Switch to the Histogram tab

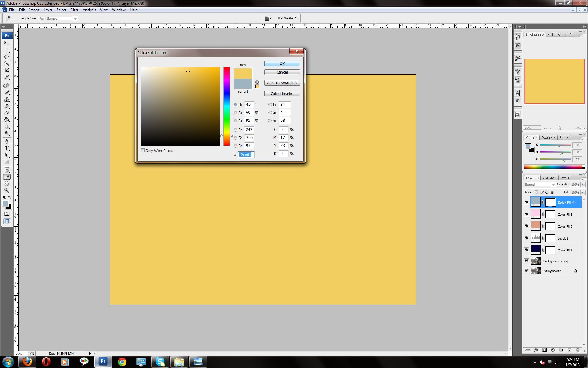pos(555,35)
